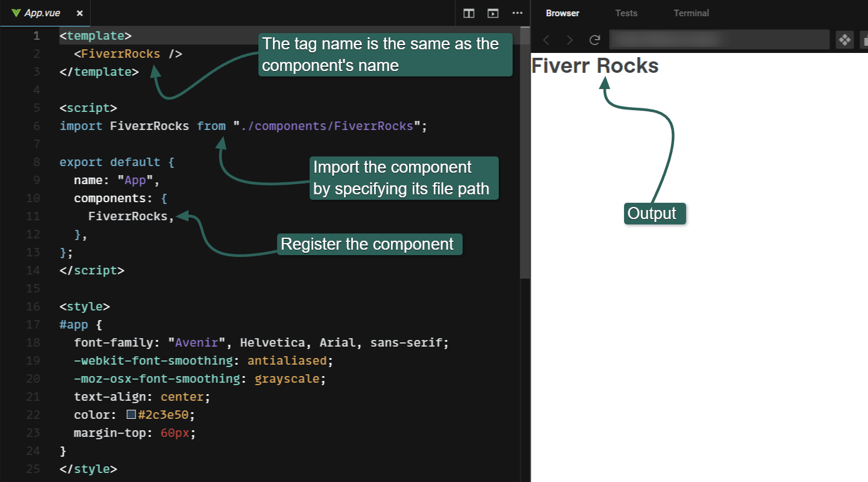Toggle the preview panel icon
868x482 pixels.
(493, 13)
